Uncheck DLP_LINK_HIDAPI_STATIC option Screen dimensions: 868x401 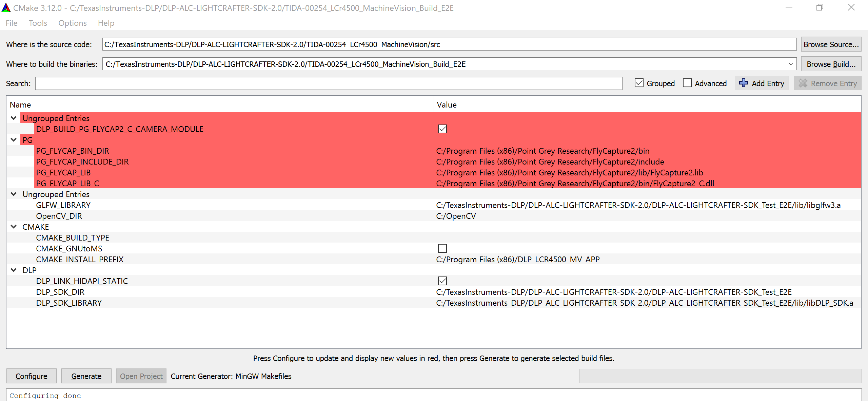click(x=442, y=281)
